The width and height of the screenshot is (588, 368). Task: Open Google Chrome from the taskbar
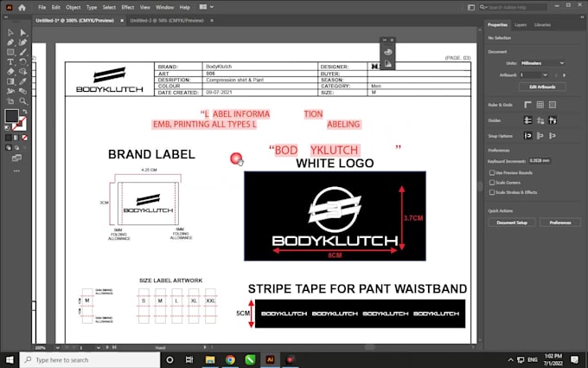click(230, 359)
